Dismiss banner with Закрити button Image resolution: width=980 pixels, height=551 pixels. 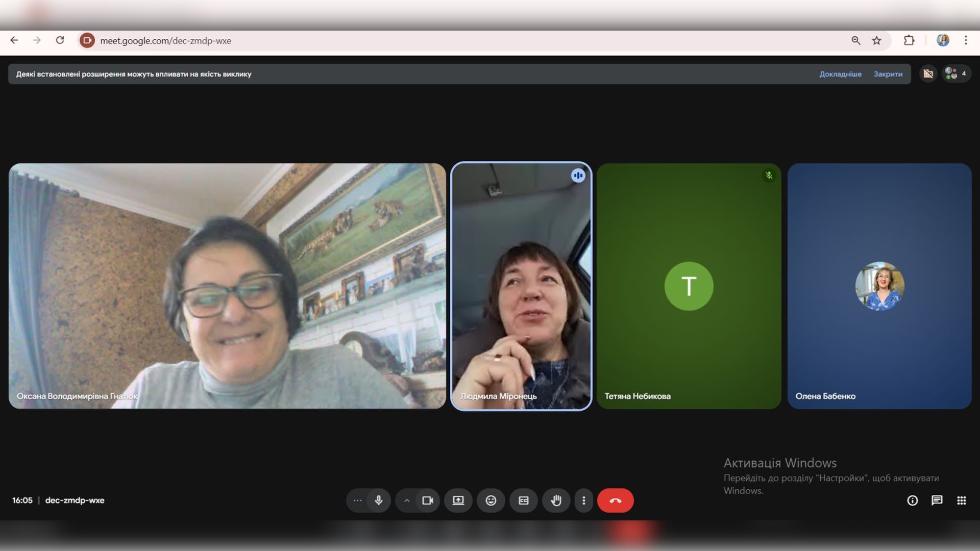[x=888, y=74]
